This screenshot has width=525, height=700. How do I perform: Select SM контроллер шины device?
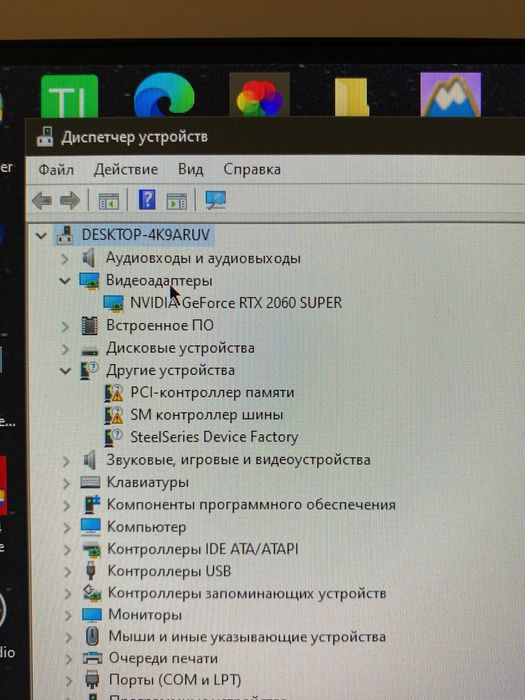pyautogui.click(x=207, y=415)
